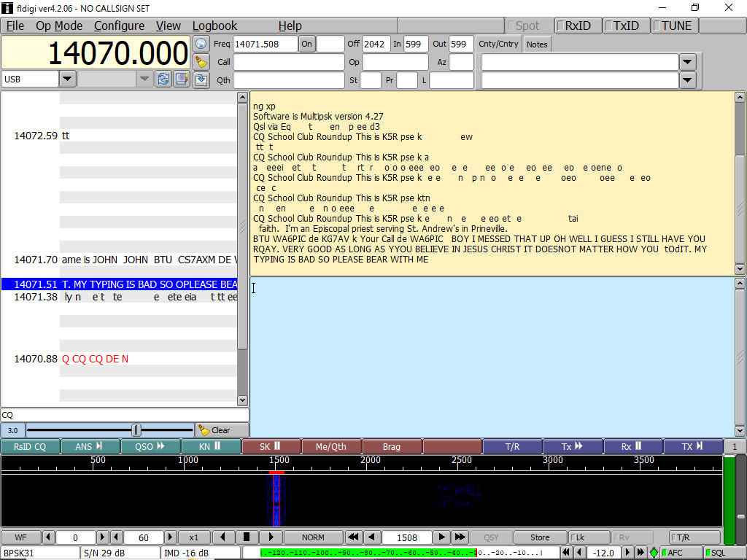Click the QRZ web lookup globe icon
This screenshot has width=747, height=560.
[201, 44]
